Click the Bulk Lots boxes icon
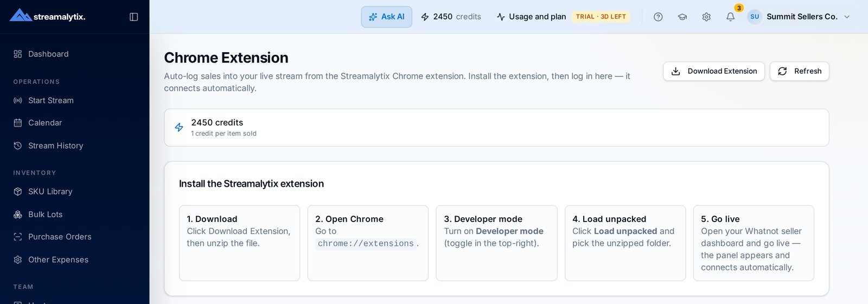 (18, 214)
